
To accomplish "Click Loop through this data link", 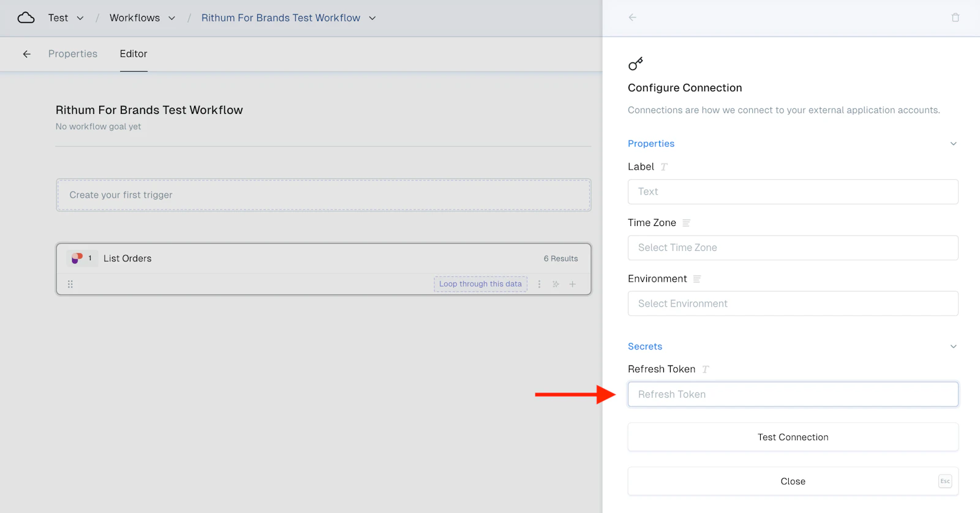I will coord(480,284).
